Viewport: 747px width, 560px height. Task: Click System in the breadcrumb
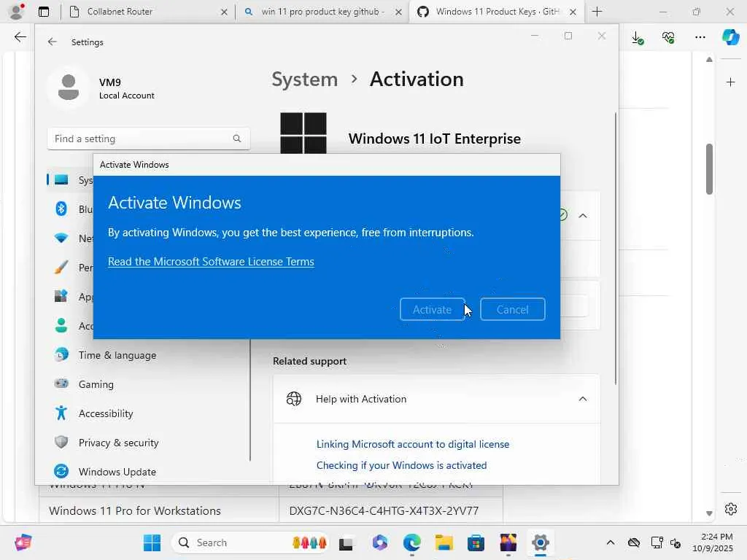(304, 79)
